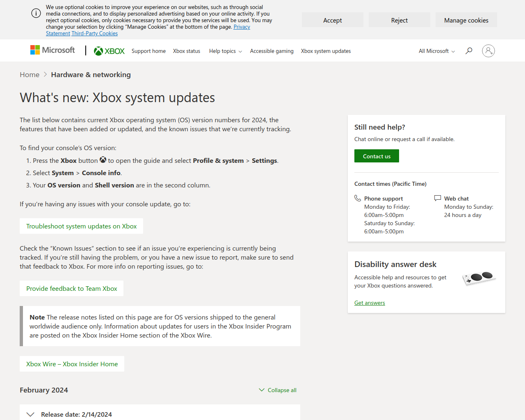The width and height of the screenshot is (525, 420).
Task: Click the adaptive controller image
Action: click(x=479, y=278)
